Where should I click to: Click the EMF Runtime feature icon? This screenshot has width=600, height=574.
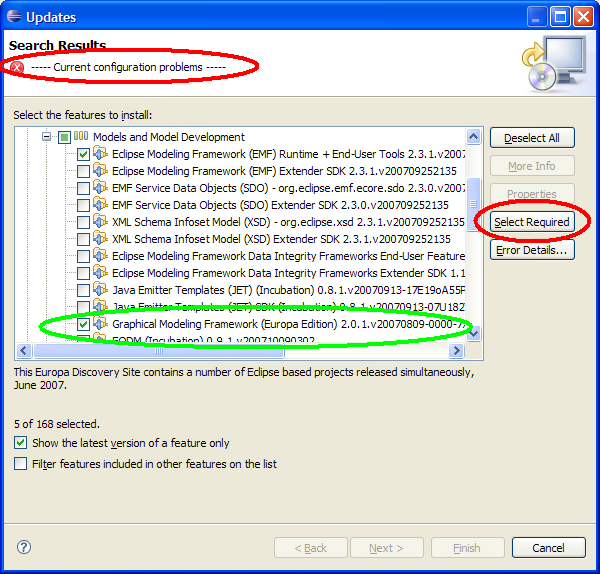pyautogui.click(x=100, y=154)
